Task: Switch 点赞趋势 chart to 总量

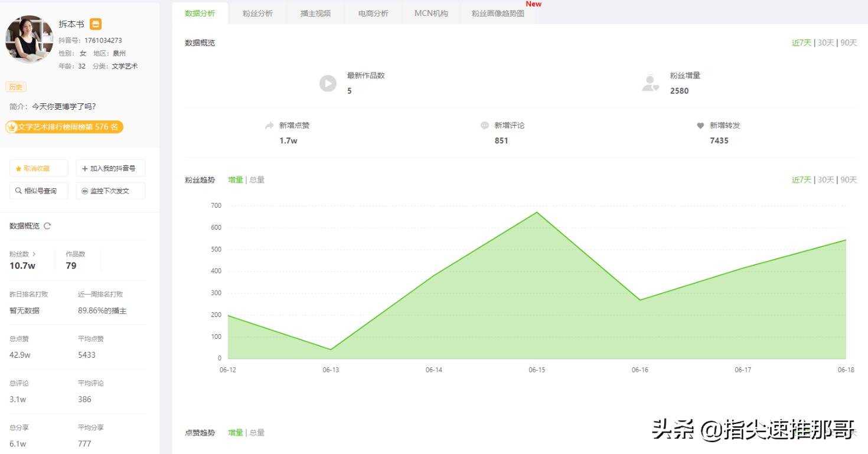Action: (256, 432)
